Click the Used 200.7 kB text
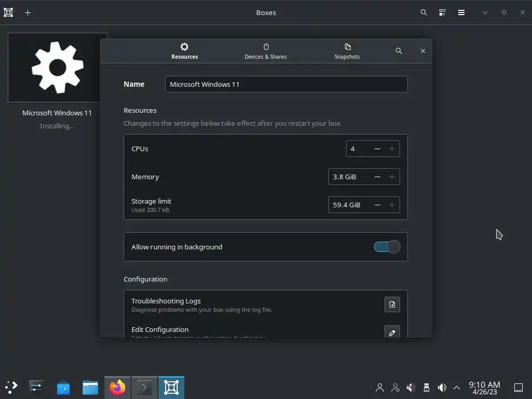Image resolution: width=532 pixels, height=399 pixels. (x=151, y=210)
